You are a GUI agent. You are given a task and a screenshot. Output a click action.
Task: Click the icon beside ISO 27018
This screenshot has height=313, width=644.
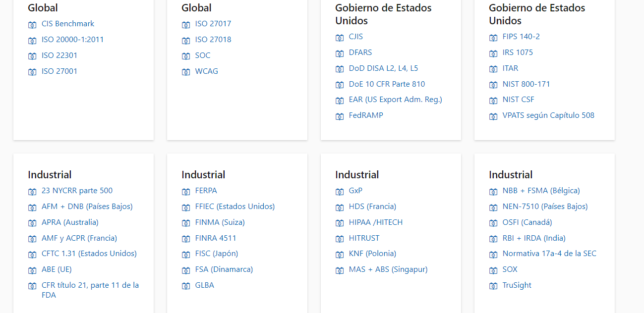tap(186, 41)
